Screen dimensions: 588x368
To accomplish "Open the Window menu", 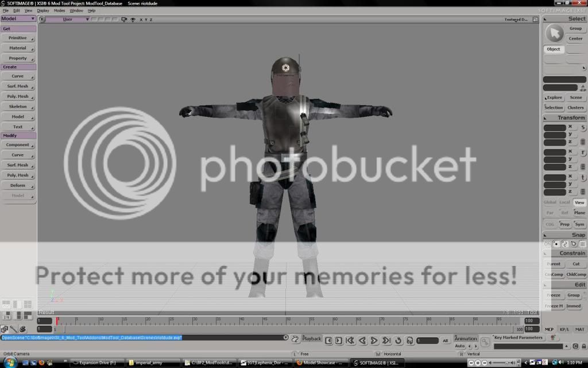I will pyautogui.click(x=76, y=11).
